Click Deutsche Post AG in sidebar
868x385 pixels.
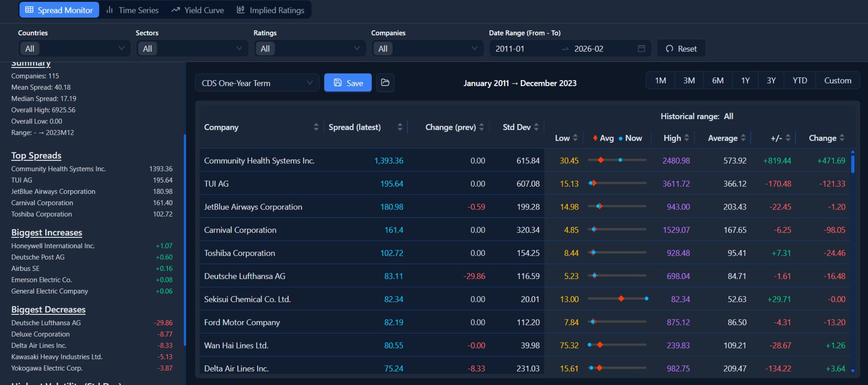38,257
